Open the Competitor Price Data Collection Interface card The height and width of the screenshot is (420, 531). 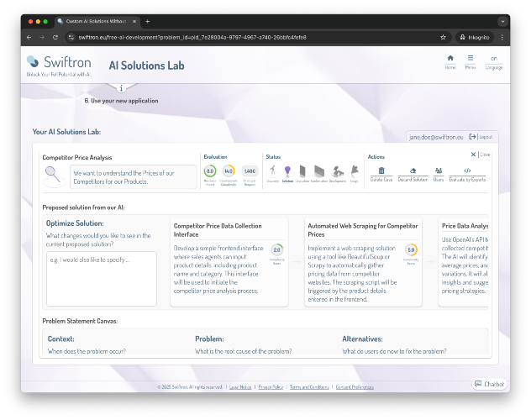click(229, 262)
